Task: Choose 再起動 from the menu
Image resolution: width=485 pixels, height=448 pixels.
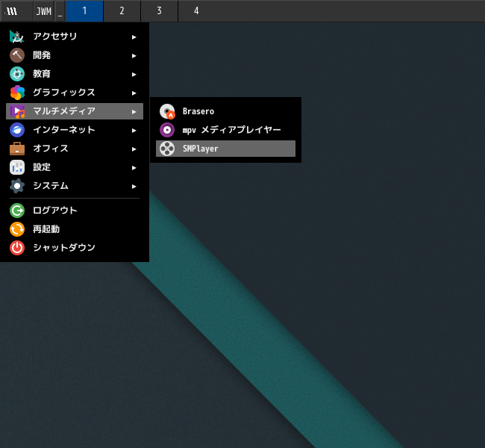Action: (75, 229)
